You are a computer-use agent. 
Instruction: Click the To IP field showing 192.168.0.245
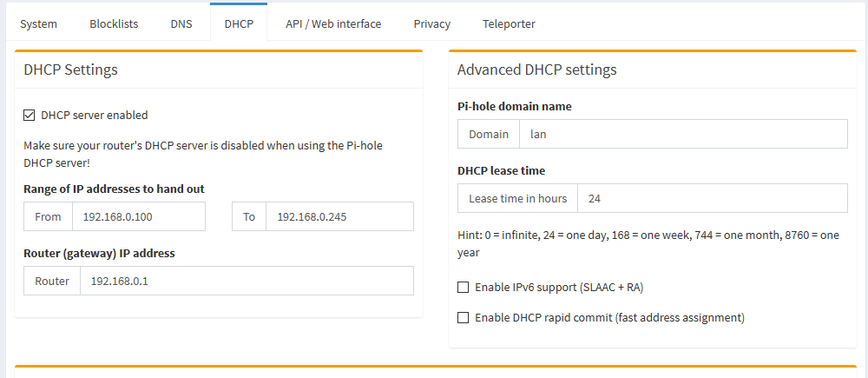339,216
